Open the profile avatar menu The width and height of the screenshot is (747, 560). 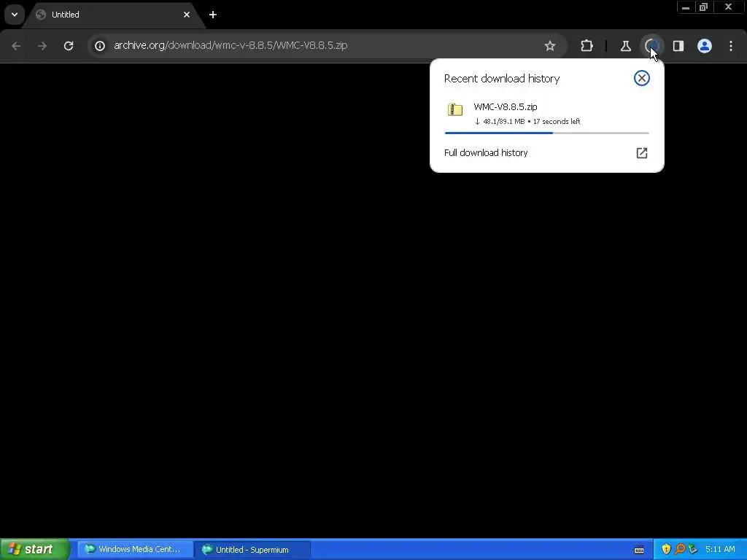tap(705, 46)
